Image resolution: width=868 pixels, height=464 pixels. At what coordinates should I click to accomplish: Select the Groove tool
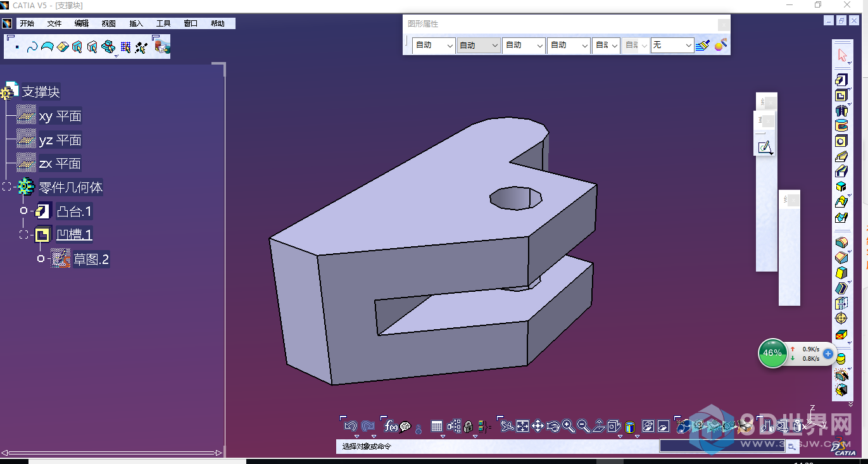841,126
